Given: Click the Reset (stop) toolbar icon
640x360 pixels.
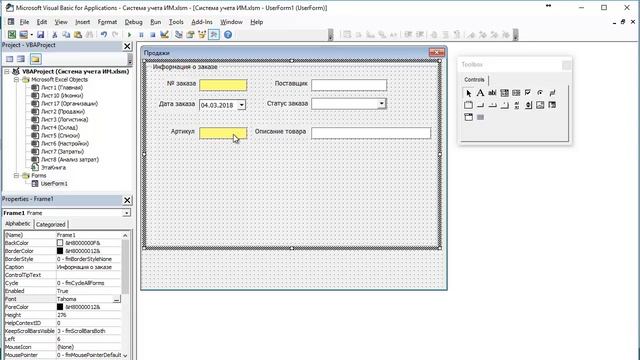Looking at the screenshot, I should (x=153, y=35).
